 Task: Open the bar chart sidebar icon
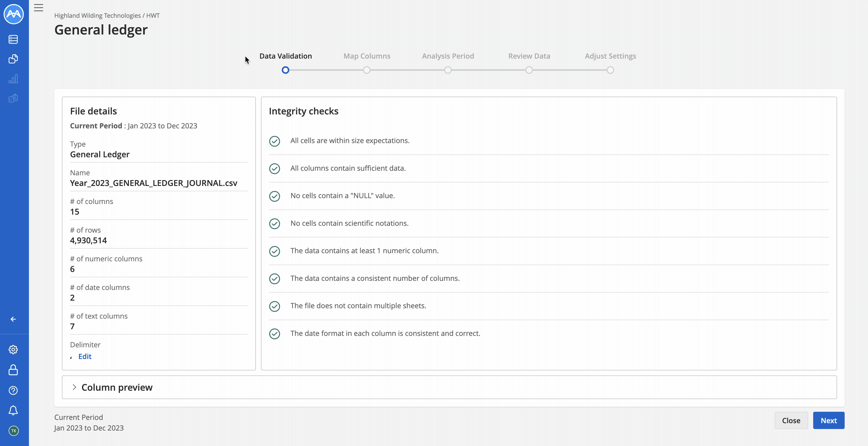tap(13, 79)
